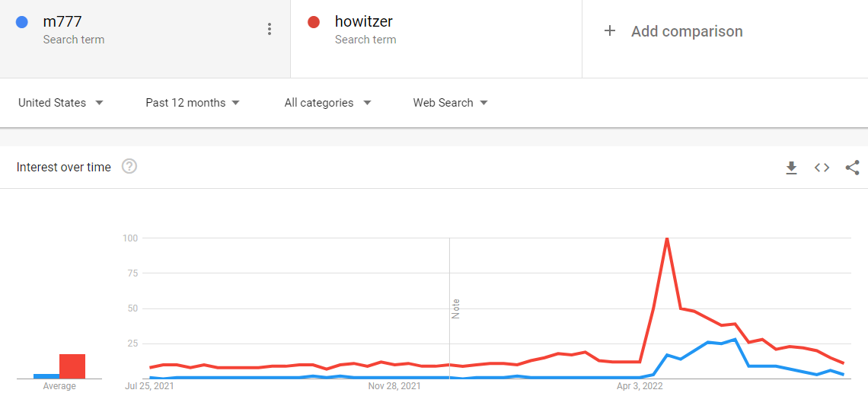Click the Note marker on the chart
This screenshot has width=868, height=393.
coord(456,309)
